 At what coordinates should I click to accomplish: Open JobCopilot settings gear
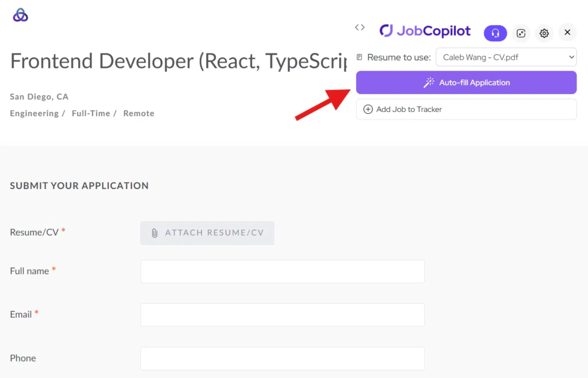[544, 33]
